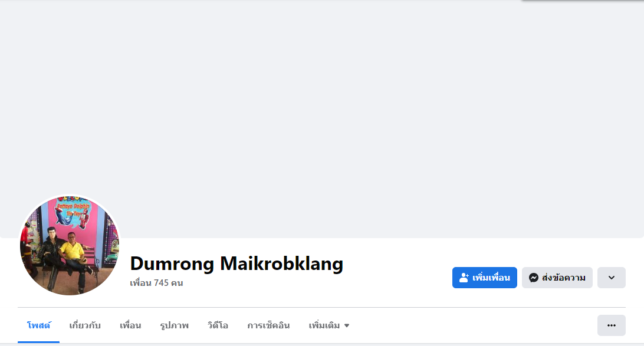
Task: Click the Pattaya Dolphin sign in the profile photo
Action: point(74,210)
